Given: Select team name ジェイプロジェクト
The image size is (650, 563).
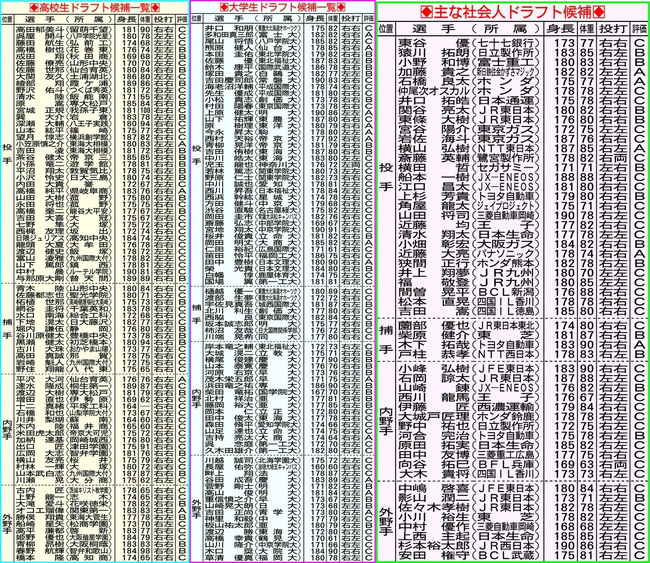Looking at the screenshot, I should click(506, 206).
